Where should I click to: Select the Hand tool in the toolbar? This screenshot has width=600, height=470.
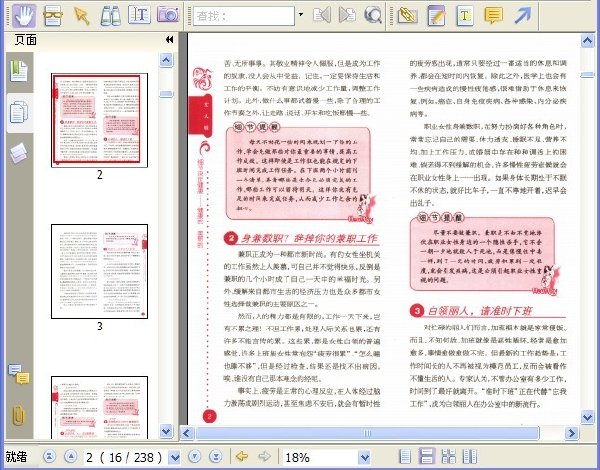pos(24,16)
